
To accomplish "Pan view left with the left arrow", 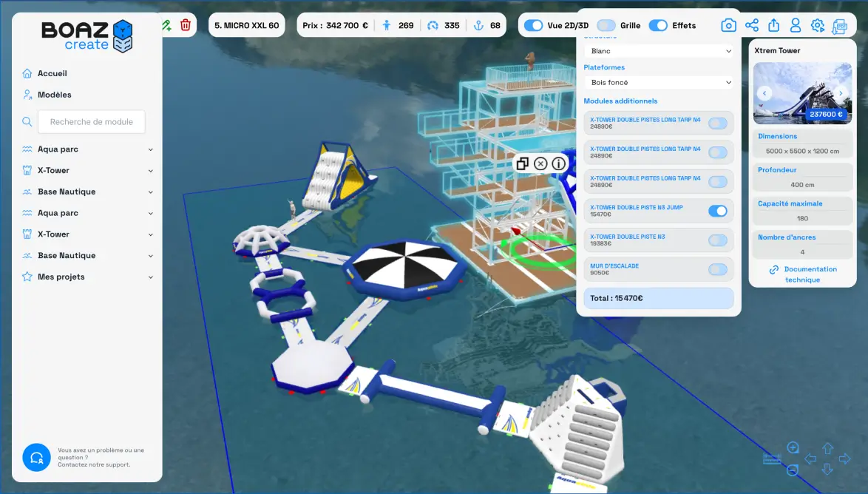I will [x=810, y=459].
